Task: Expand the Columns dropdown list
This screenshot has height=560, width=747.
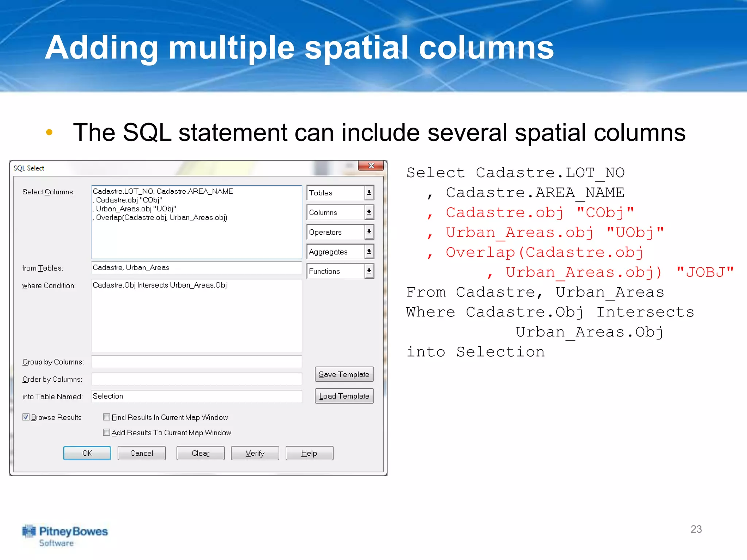Action: pyautogui.click(x=369, y=213)
